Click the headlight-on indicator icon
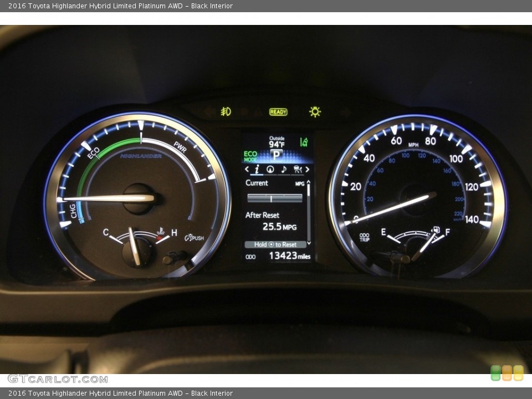Viewport: 532px width, 399px height. tap(315, 111)
